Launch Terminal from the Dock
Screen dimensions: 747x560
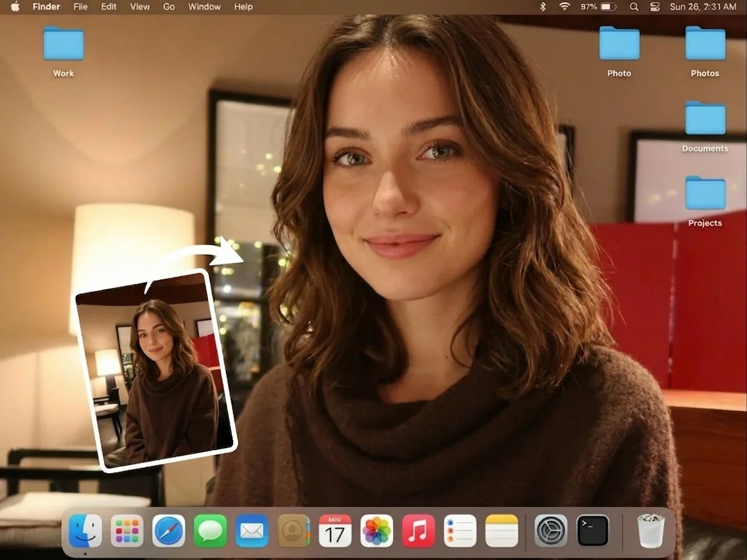593,531
